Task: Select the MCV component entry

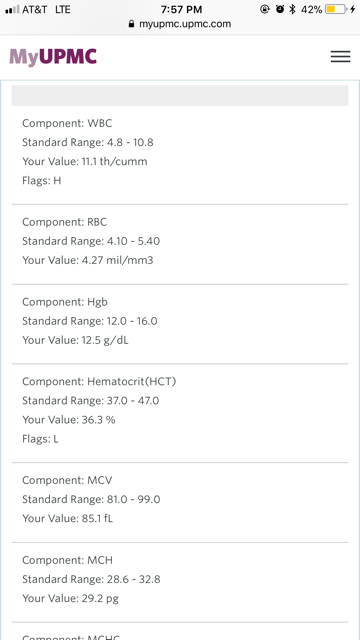Action: 180,499
